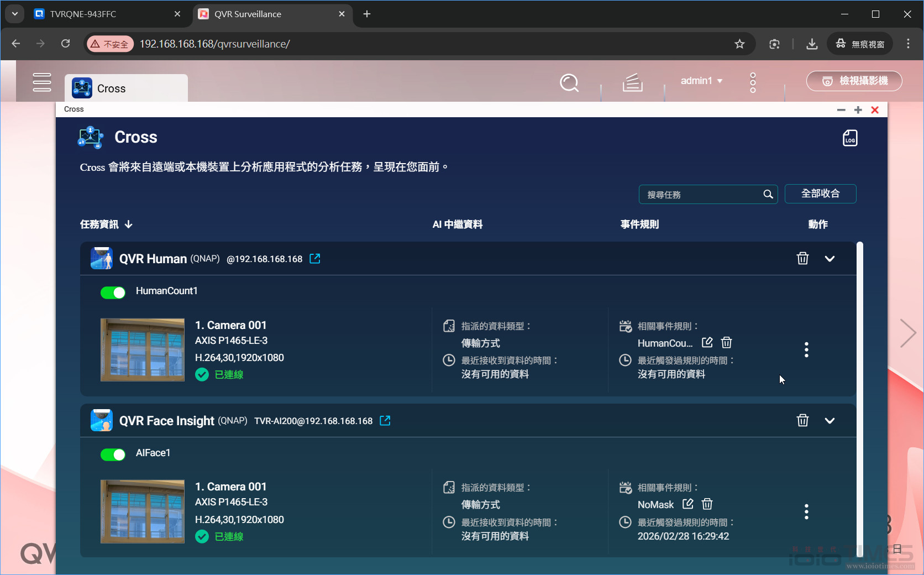Disable the AIFace1 task toggle
The image size is (924, 575).
pyautogui.click(x=113, y=454)
